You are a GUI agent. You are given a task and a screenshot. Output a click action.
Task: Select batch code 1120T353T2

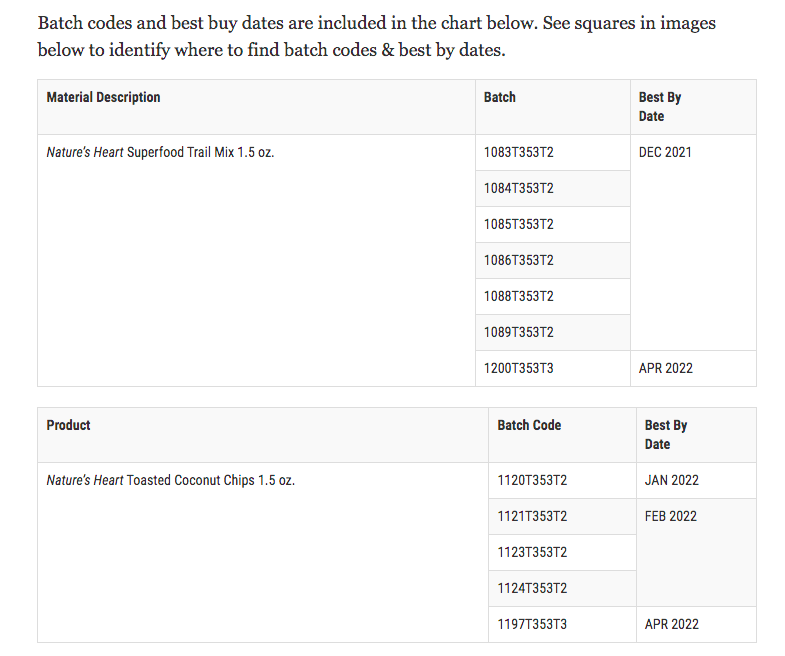point(532,480)
